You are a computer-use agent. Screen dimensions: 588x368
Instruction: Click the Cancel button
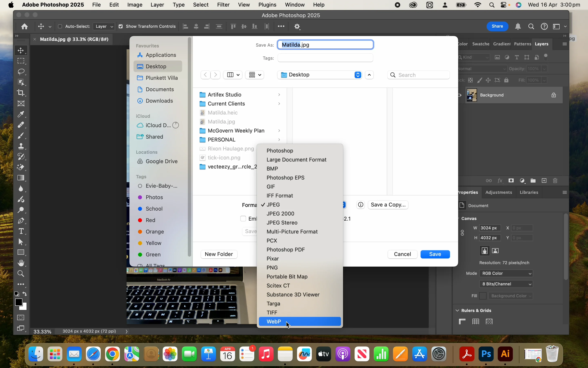click(402, 254)
